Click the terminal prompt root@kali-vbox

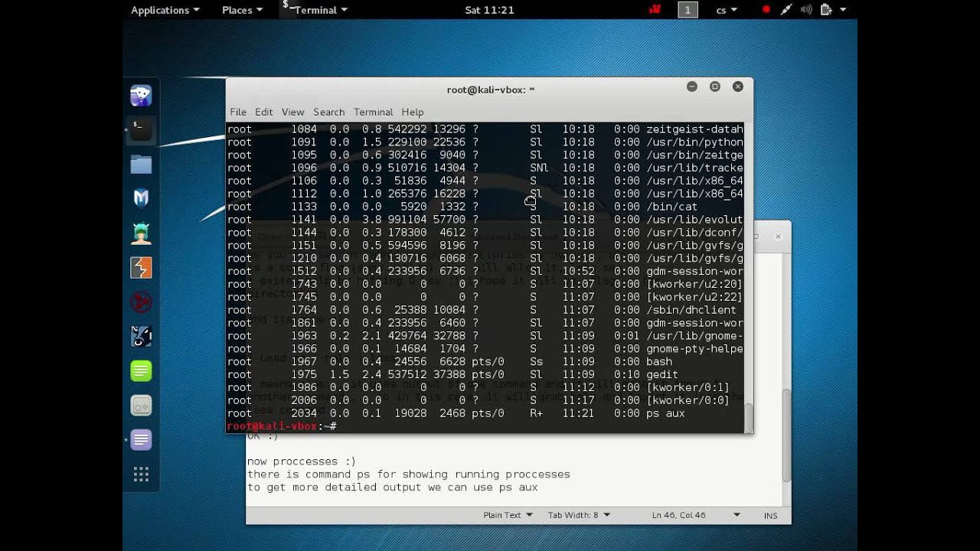point(282,426)
